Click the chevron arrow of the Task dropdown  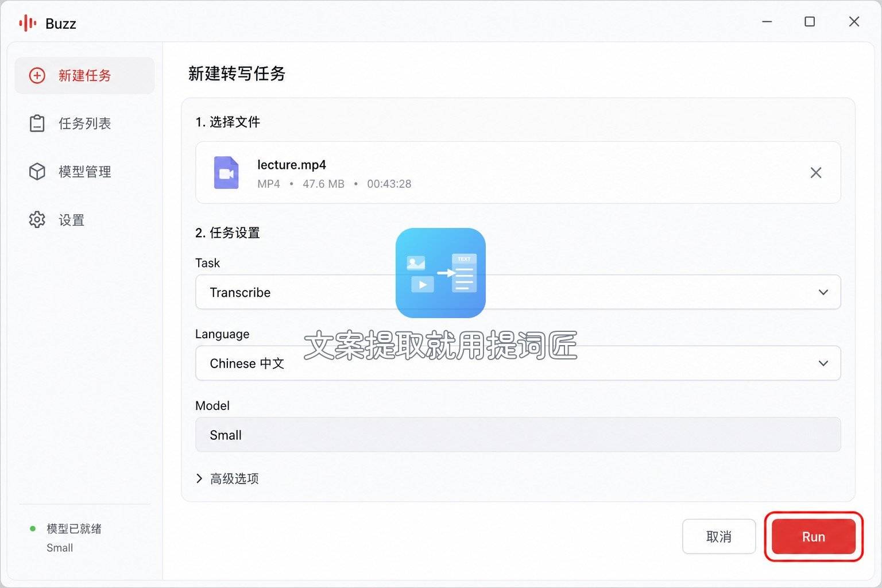pyautogui.click(x=823, y=292)
